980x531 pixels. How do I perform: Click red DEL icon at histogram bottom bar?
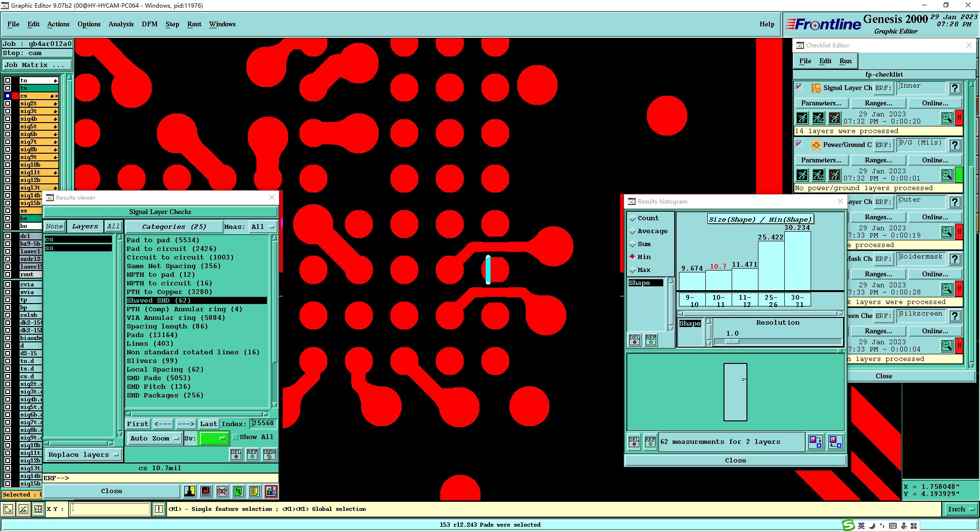point(634,441)
